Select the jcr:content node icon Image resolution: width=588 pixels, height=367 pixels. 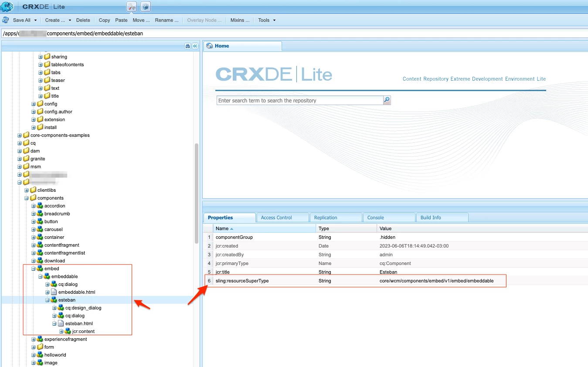pos(68,331)
